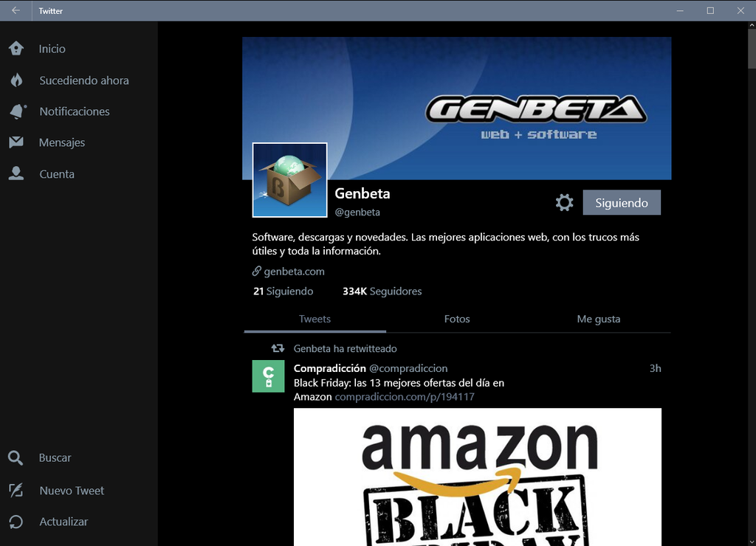Open the compradiccion.com/p/194117 link

(x=404, y=397)
